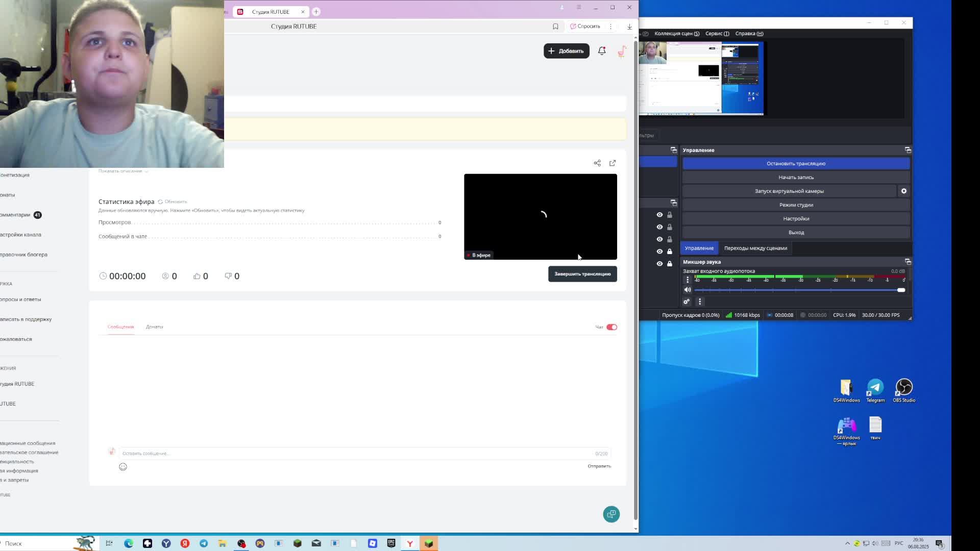The height and width of the screenshot is (551, 980).
Task: Undock the Управление panel
Action: point(908,150)
